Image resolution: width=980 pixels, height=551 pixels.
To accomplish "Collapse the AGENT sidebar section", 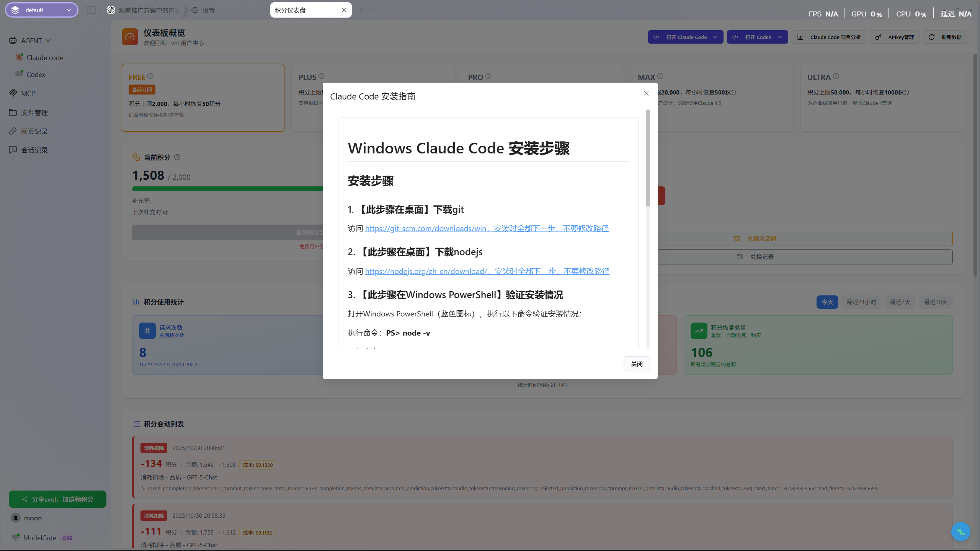I will [48, 40].
